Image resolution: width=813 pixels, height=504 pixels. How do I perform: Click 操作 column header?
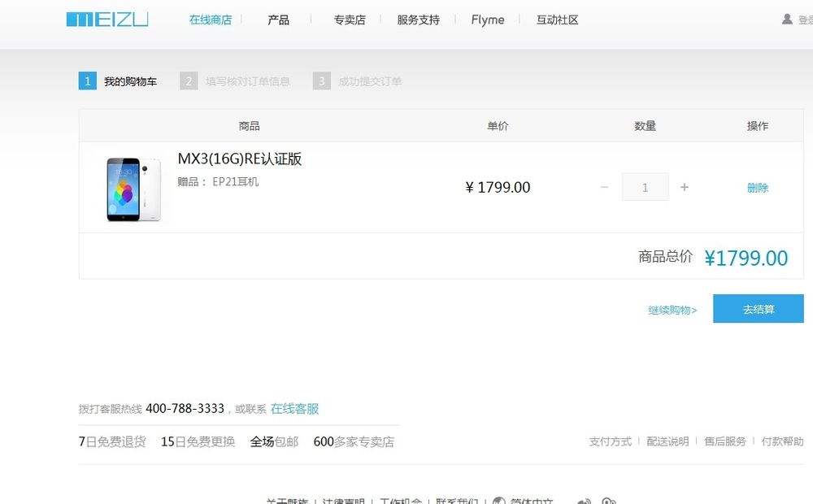(x=758, y=126)
